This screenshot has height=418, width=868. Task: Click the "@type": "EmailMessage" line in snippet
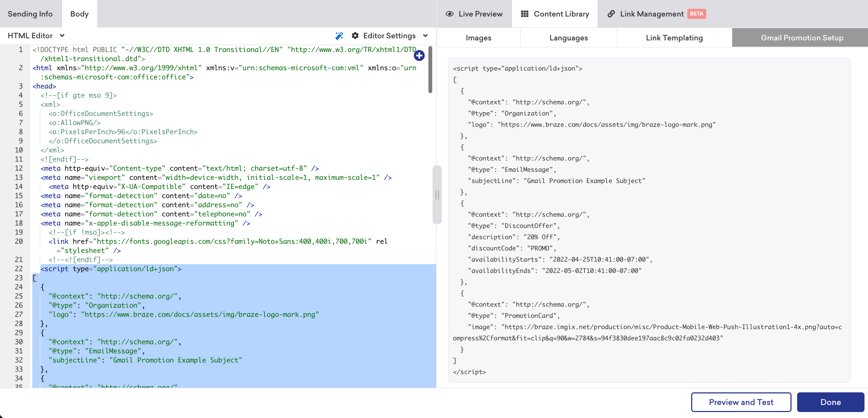(x=512, y=170)
